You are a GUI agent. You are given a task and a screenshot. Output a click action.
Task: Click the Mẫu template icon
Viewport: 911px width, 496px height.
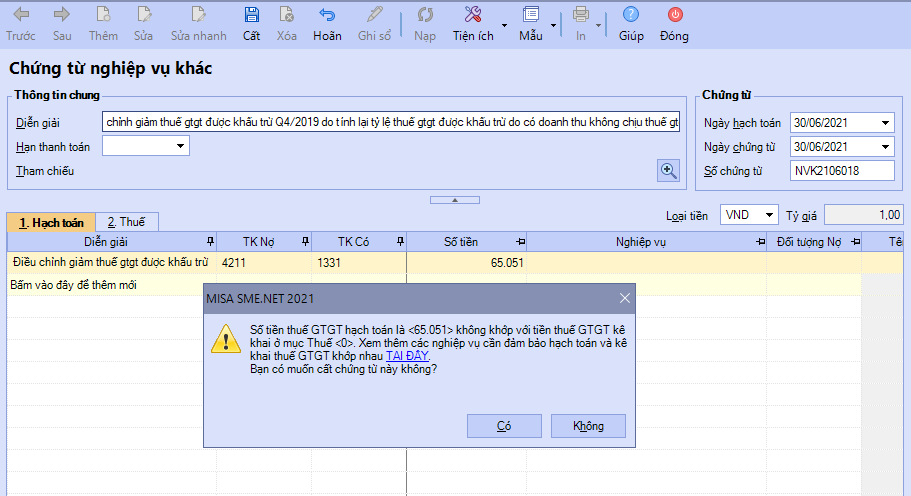(530, 16)
